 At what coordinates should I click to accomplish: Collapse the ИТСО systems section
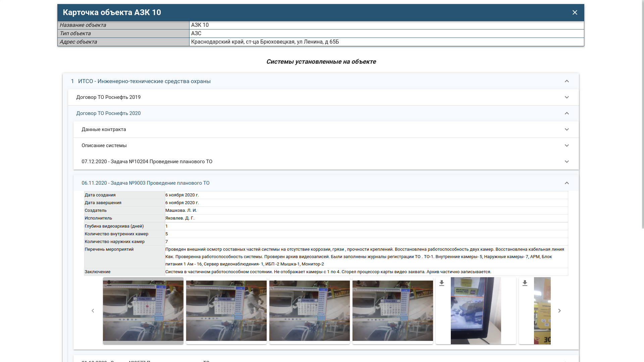[567, 81]
